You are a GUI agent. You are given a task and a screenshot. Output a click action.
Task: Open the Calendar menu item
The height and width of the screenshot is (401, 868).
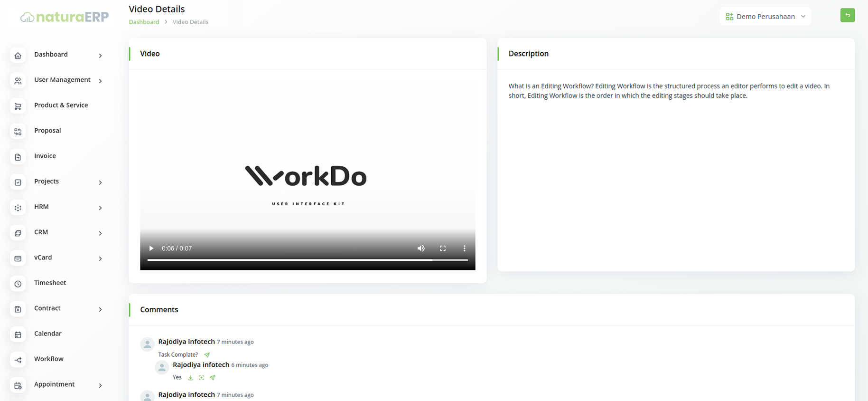pos(48,334)
